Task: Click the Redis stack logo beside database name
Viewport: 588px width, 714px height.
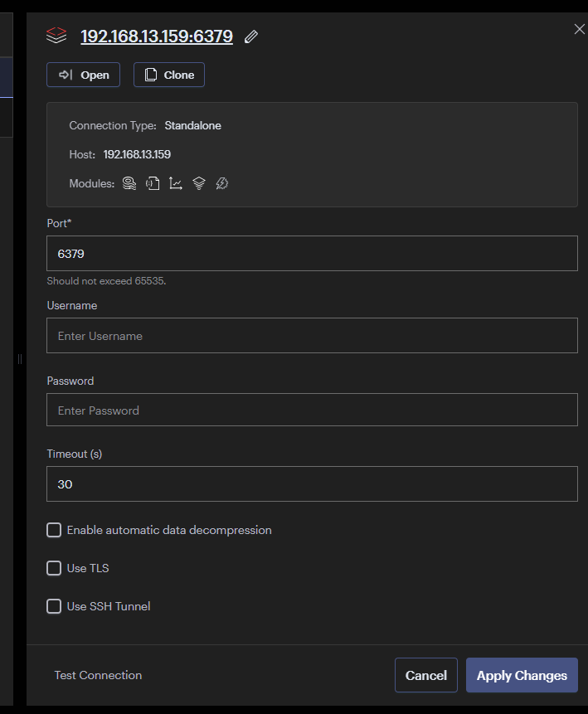Action: click(x=56, y=36)
